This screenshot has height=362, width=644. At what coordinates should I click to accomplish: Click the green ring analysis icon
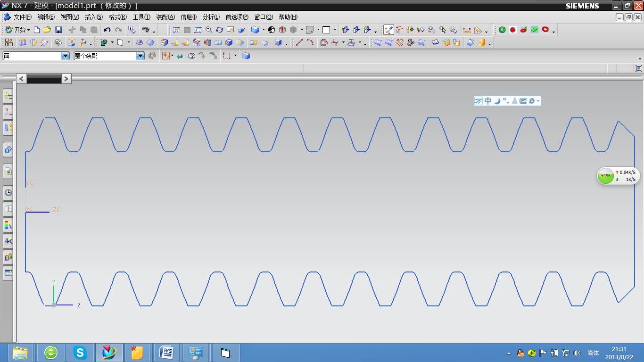502,30
